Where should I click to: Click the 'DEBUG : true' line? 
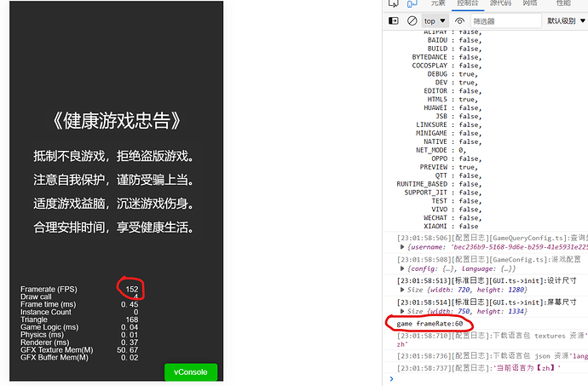pyautogui.click(x=453, y=74)
